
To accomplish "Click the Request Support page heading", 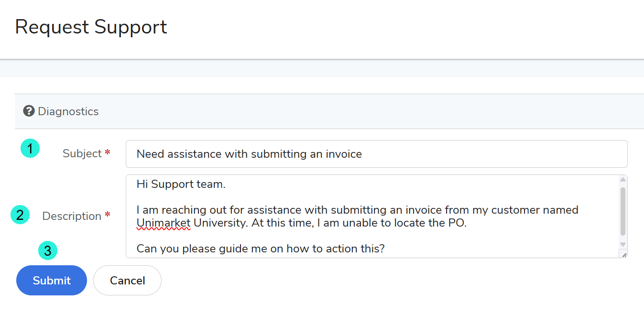I will tap(91, 27).
